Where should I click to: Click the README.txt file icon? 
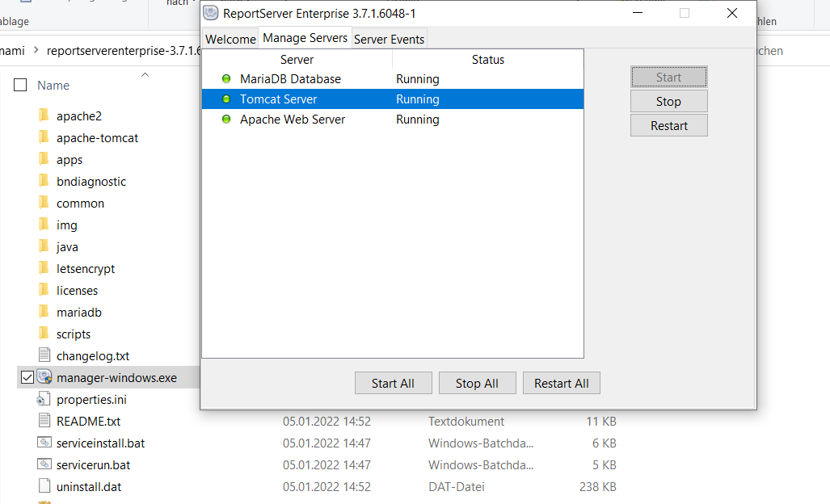[x=44, y=421]
